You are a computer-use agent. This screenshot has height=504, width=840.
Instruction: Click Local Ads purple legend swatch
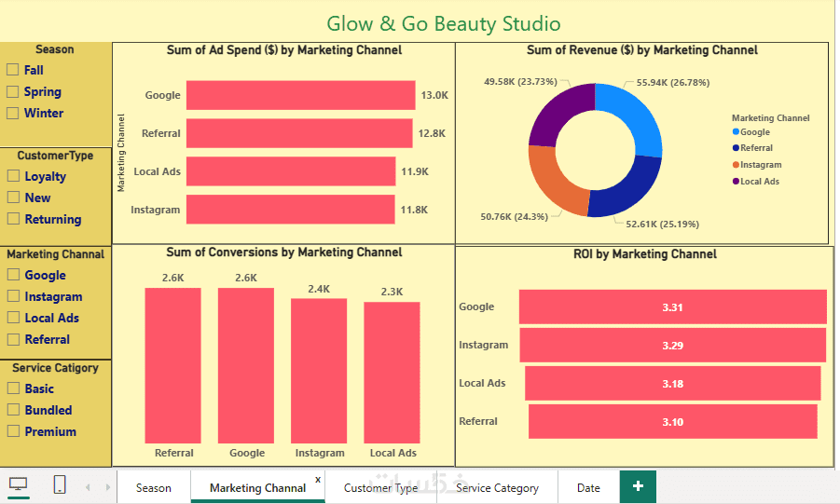(736, 181)
